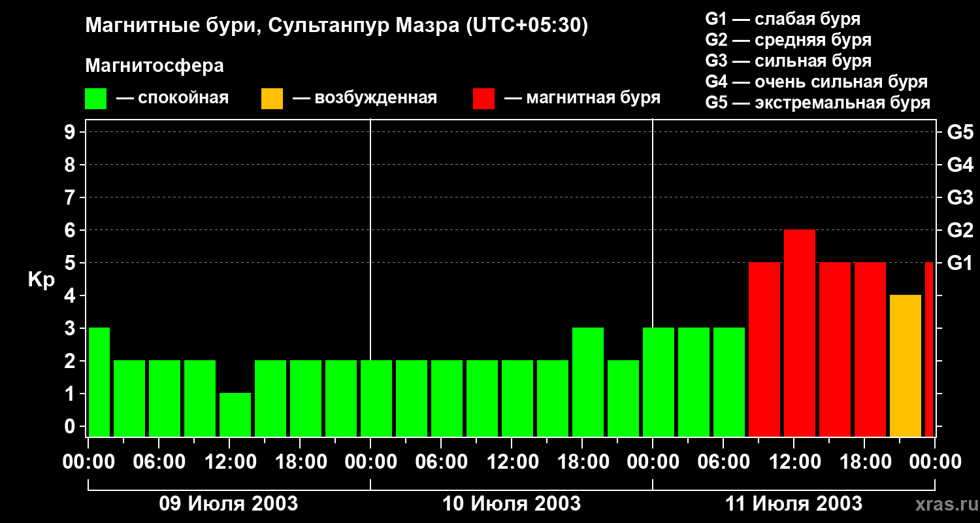
Task: Click the 'Kp' vertical axis label
Action: click(41, 280)
